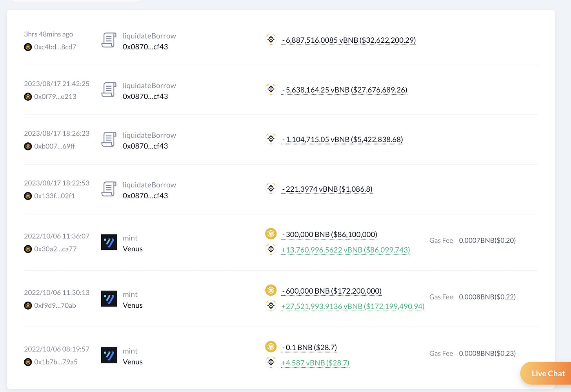
Task: Open transaction hash 0xf9d9...70ab
Action: pyautogui.click(x=55, y=306)
